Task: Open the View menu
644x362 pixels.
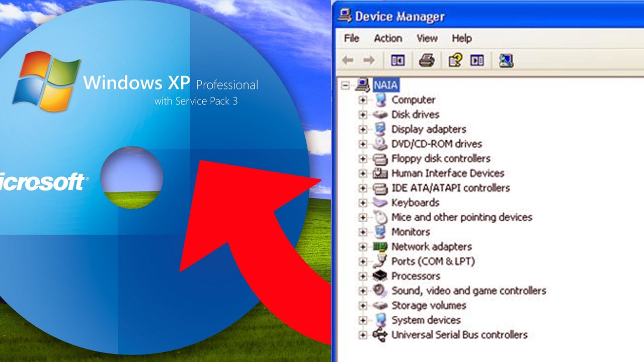Action: tap(427, 38)
